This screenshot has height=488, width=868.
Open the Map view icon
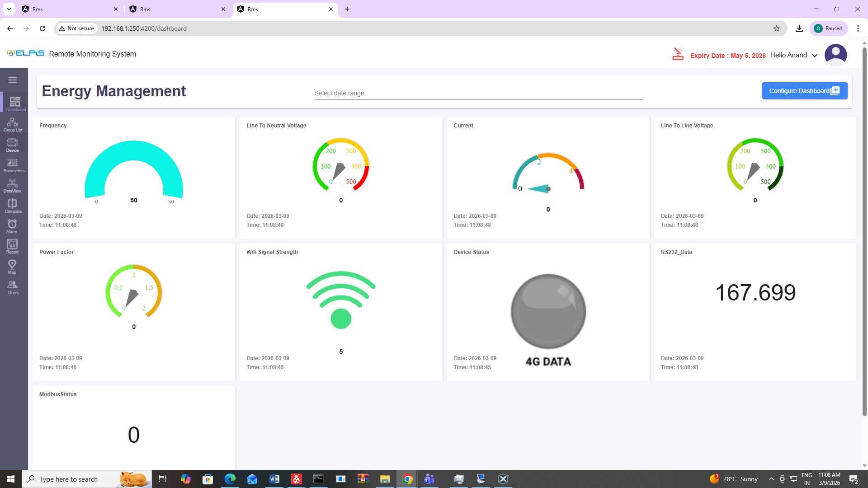pos(12,267)
